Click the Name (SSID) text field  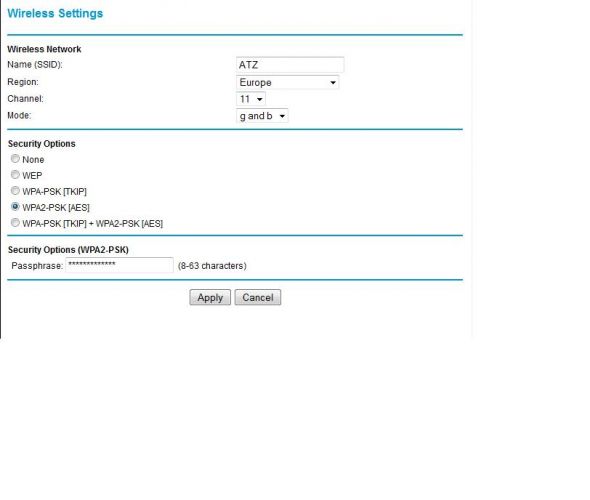click(290, 65)
